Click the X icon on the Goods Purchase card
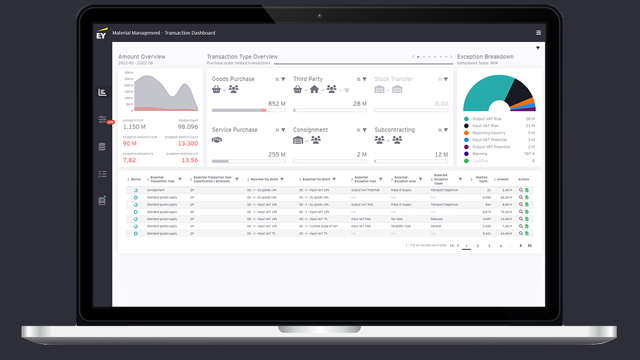The width and height of the screenshot is (640, 360). (x=277, y=79)
